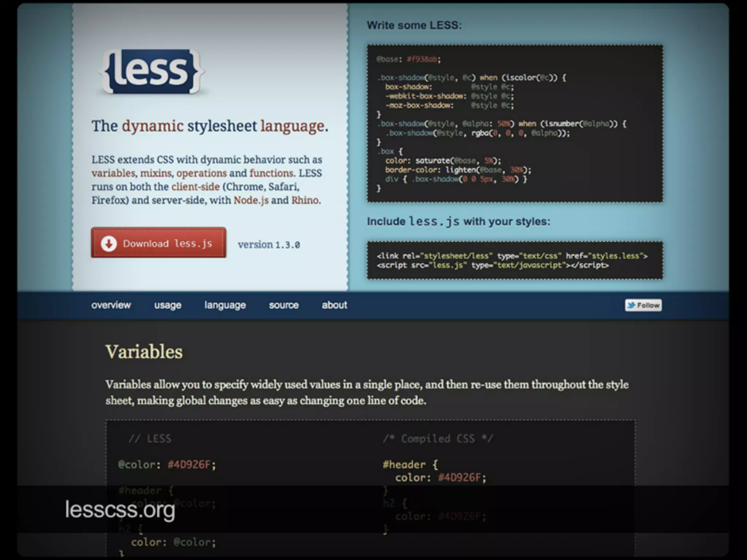Click the 'color: saturate(@base, 5%);' line
The image size is (747, 560).
coord(443,160)
